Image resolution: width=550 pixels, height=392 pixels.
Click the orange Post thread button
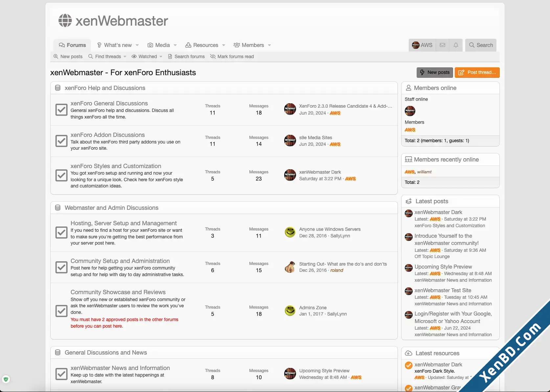tap(477, 73)
